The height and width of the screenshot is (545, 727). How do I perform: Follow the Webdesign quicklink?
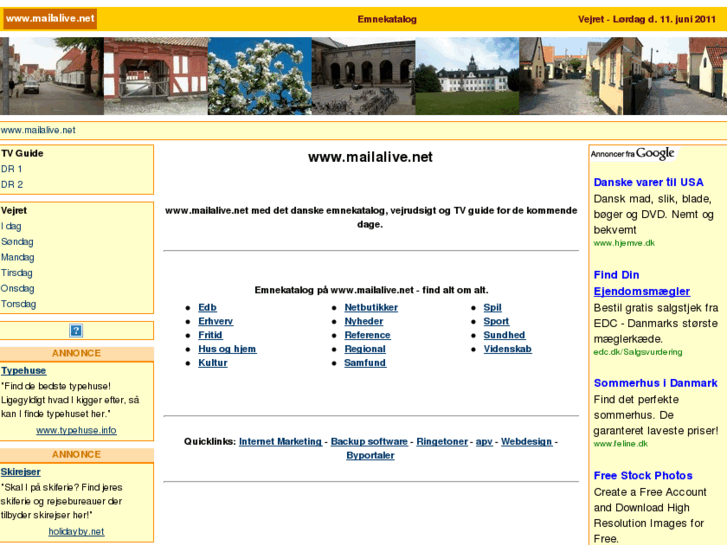[527, 442]
